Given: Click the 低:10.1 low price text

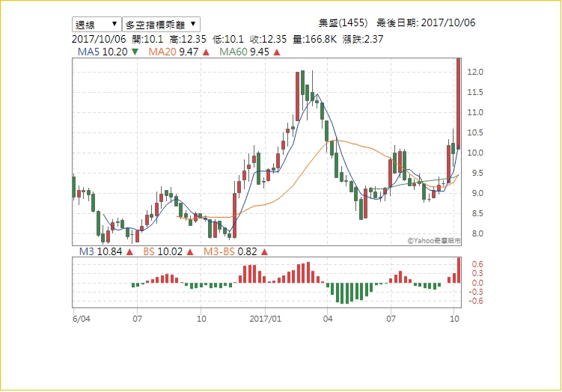Looking at the screenshot, I should (x=228, y=39).
